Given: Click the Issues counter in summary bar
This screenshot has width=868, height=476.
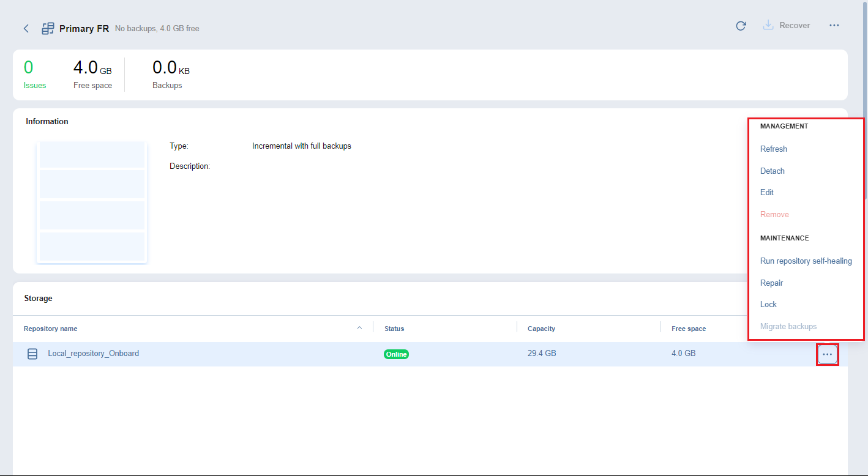Looking at the screenshot, I should 34,75.
